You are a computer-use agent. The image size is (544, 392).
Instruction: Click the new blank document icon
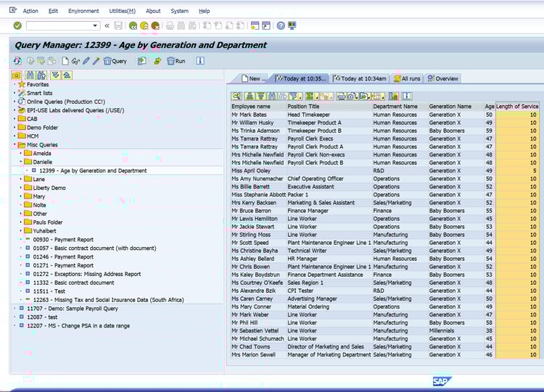pyautogui.click(x=65, y=61)
